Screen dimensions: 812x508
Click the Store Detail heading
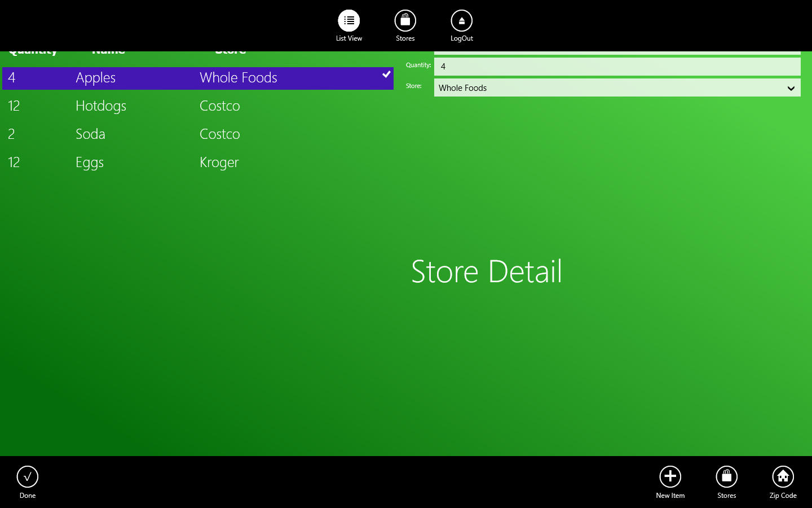[487, 271]
